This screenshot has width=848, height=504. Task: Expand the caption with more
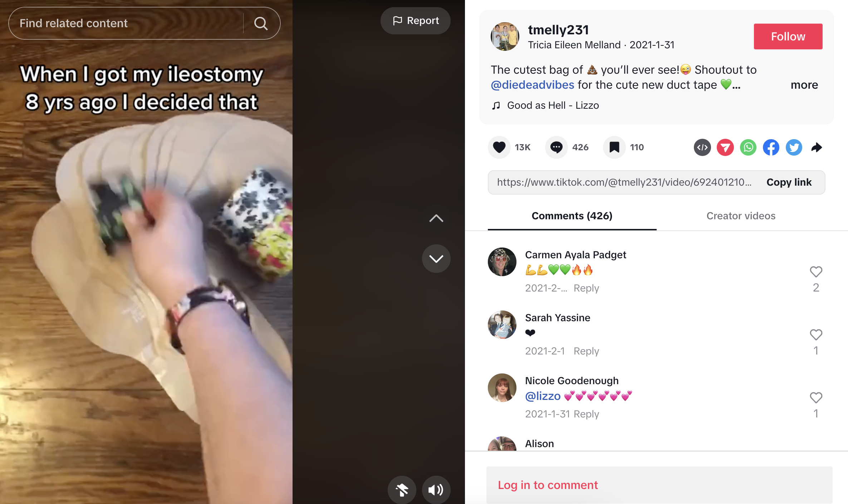804,85
